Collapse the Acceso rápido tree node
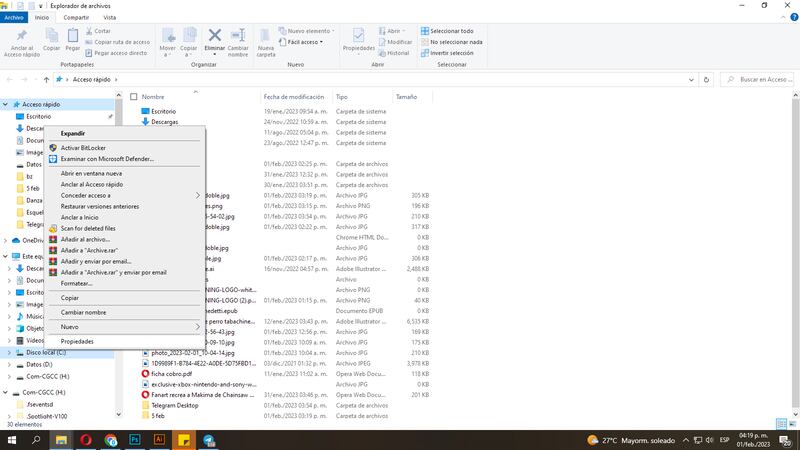This screenshot has height=450, width=800. 5,105
